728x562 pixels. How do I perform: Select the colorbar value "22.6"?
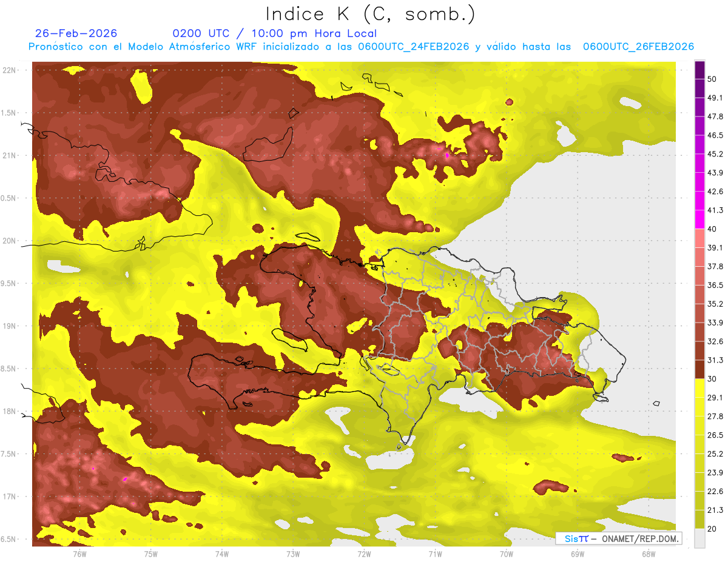(715, 492)
